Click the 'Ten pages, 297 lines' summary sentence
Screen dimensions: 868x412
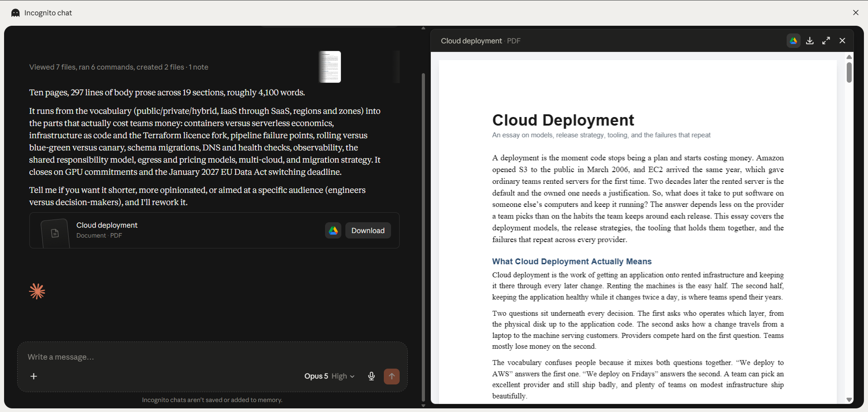167,93
